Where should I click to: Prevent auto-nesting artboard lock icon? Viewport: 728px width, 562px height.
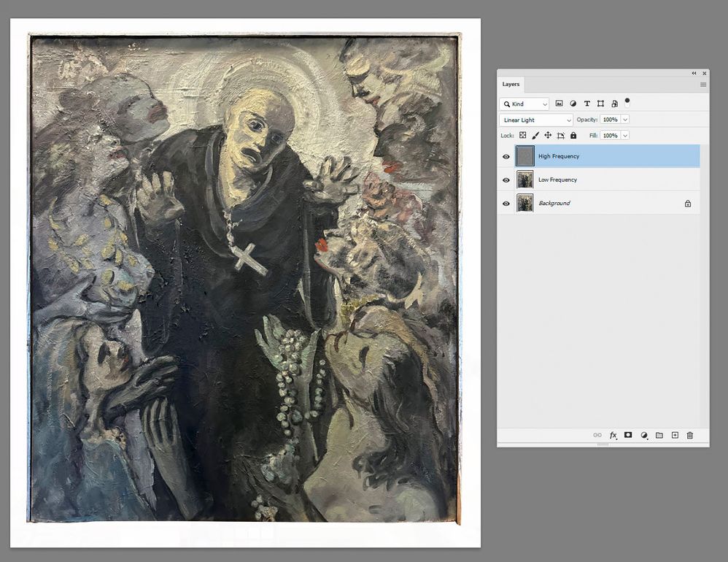click(560, 135)
